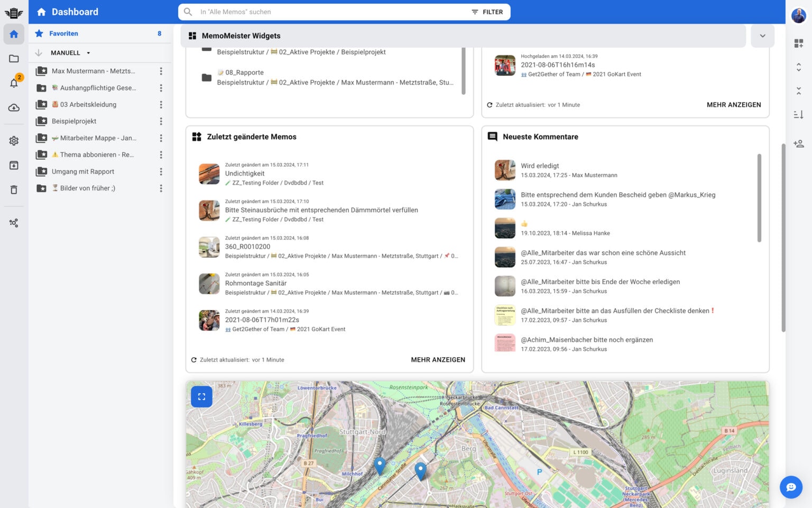Open the trash in the left sidebar
Image resolution: width=812 pixels, height=508 pixels.
14,189
